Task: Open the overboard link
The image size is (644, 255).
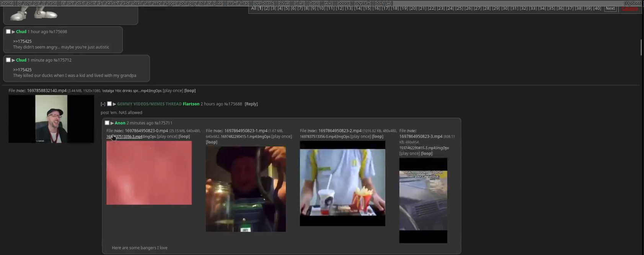Action: (x=264, y=3)
